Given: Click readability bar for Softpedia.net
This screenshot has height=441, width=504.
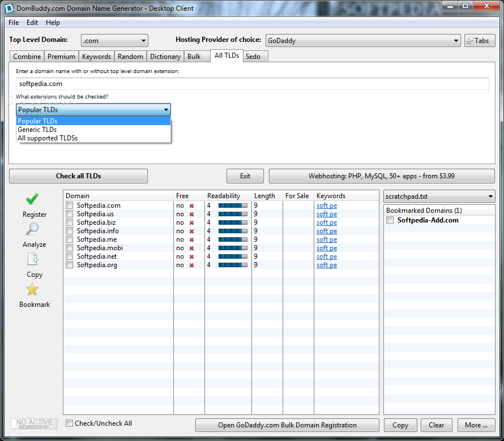Looking at the screenshot, I should (x=233, y=256).
